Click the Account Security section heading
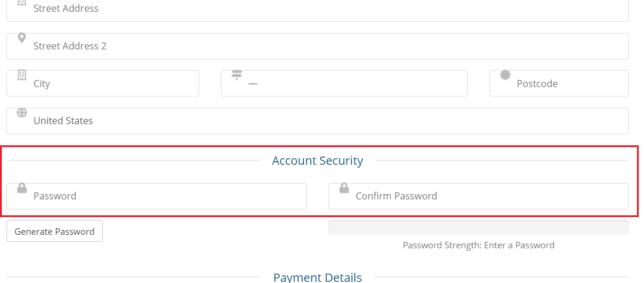The image size is (644, 283). pyautogui.click(x=317, y=161)
